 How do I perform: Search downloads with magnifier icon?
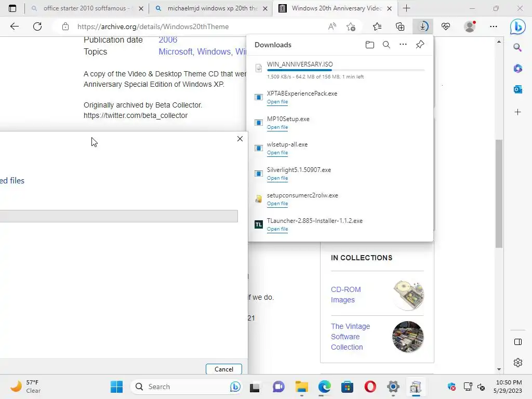pyautogui.click(x=386, y=45)
